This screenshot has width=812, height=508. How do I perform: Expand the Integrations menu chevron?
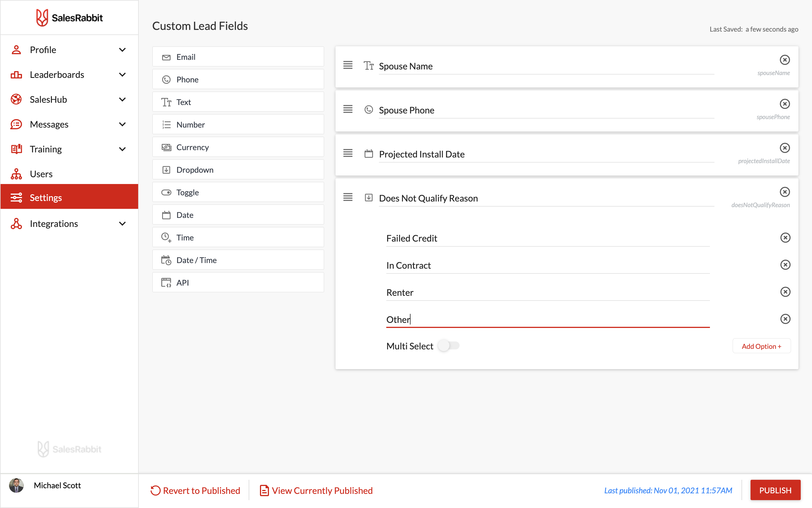point(122,224)
